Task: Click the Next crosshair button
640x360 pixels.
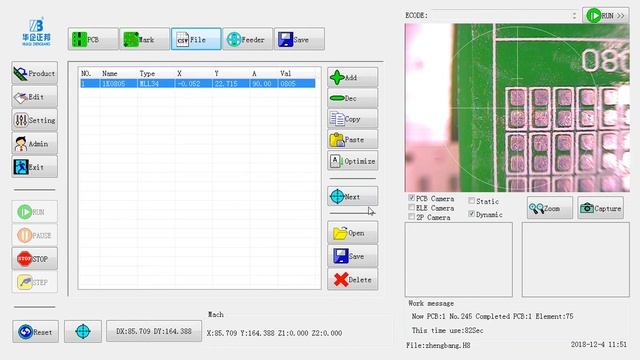Action: point(353,196)
